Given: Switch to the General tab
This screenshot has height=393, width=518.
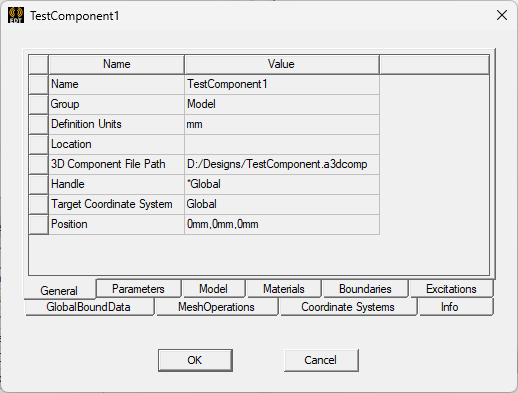Looking at the screenshot, I should 59,290.
